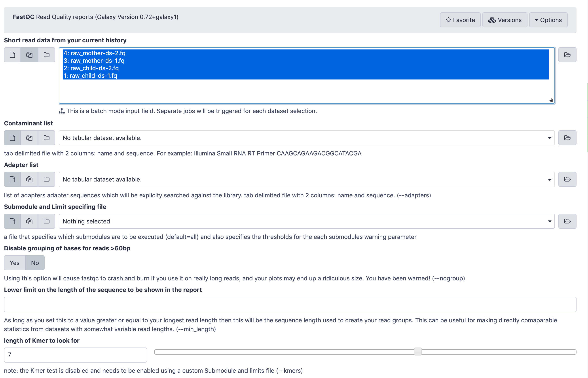Browse datasets for Short read data field
Image resolution: width=588 pixels, height=378 pixels.
pos(567,55)
